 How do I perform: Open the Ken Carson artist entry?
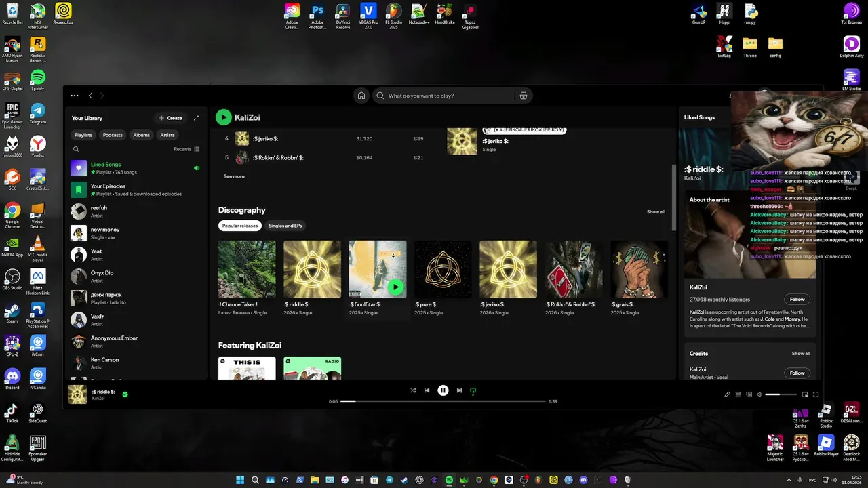point(136,363)
